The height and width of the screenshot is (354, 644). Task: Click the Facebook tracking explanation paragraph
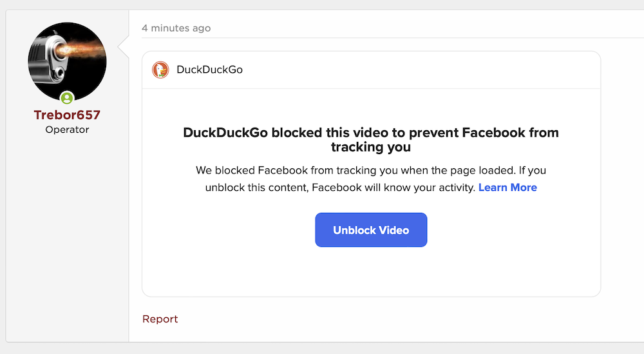click(371, 179)
